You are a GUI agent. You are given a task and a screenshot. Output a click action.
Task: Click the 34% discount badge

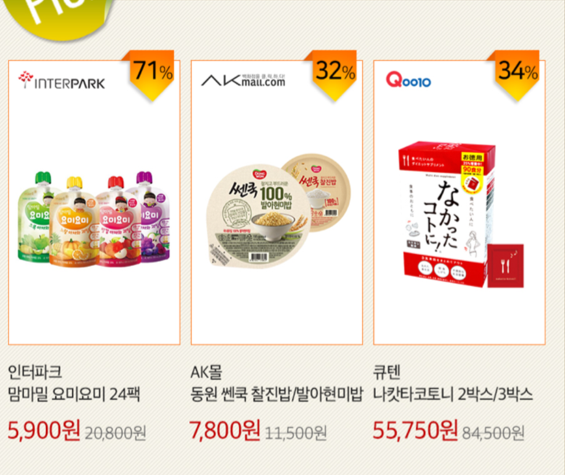516,75
